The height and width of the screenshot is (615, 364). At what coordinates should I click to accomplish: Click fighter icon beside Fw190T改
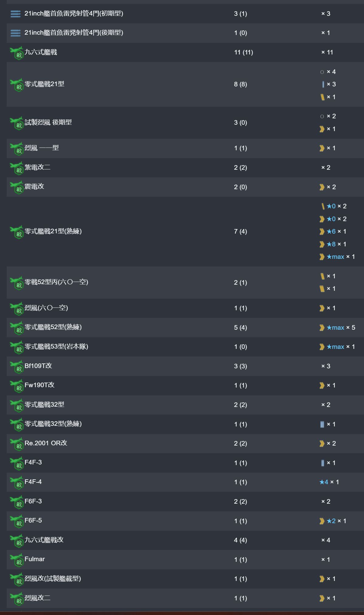17,385
